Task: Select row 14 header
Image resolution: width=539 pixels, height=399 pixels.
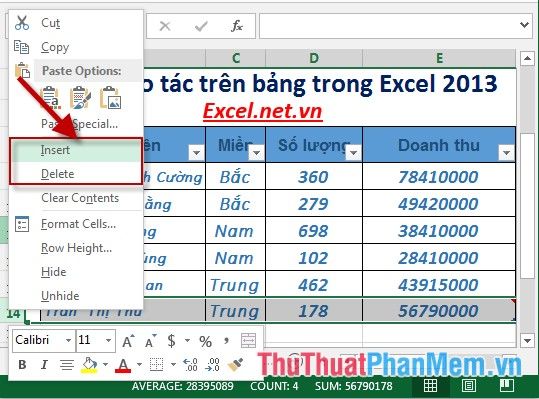Action: click(x=13, y=313)
